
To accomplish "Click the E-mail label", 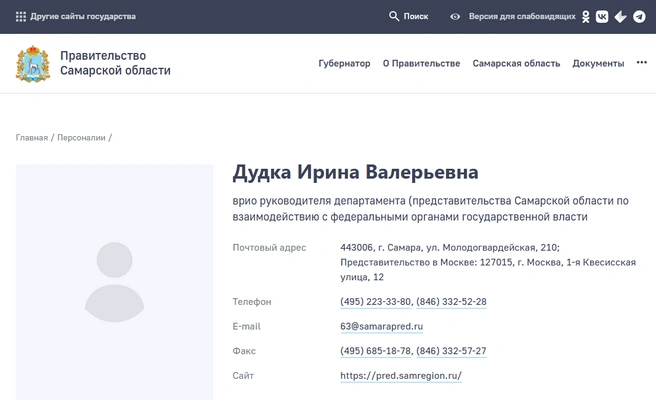I will pyautogui.click(x=246, y=326).
